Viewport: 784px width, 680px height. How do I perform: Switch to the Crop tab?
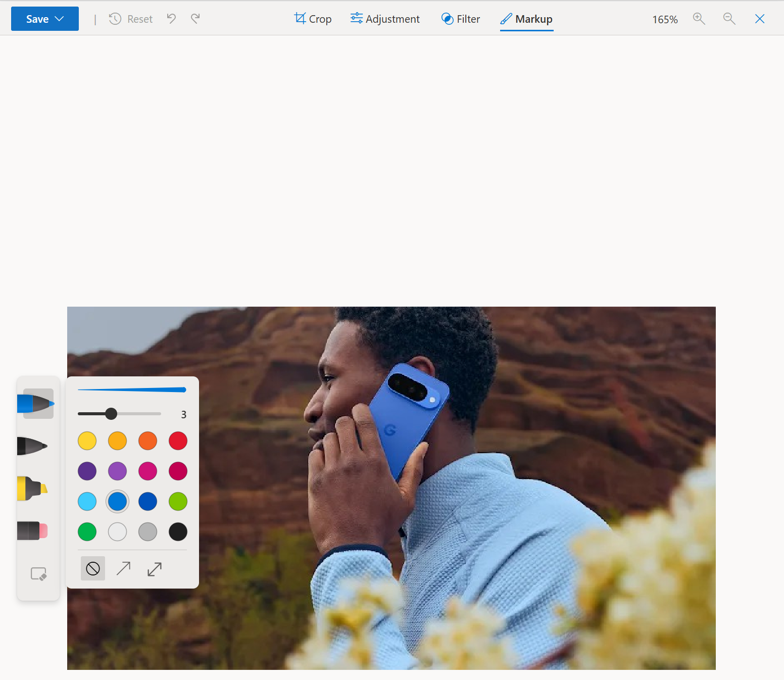[x=313, y=19]
